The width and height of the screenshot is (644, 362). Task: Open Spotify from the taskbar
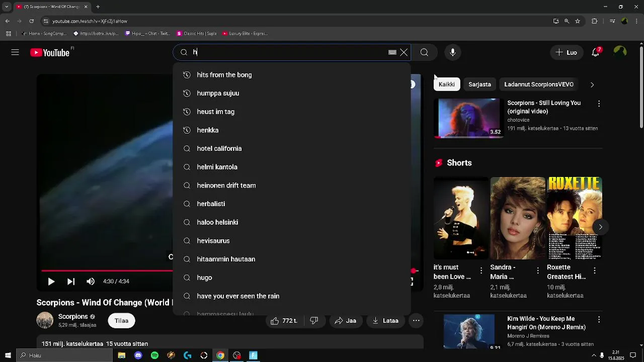pyautogui.click(x=154, y=355)
